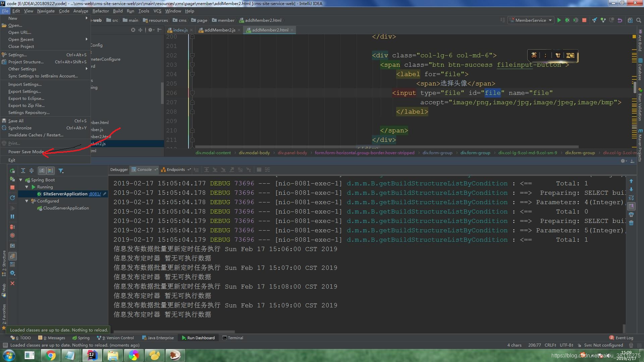Click the Debug bug icon in top toolbar
The width and height of the screenshot is (644, 362).
[567, 20]
